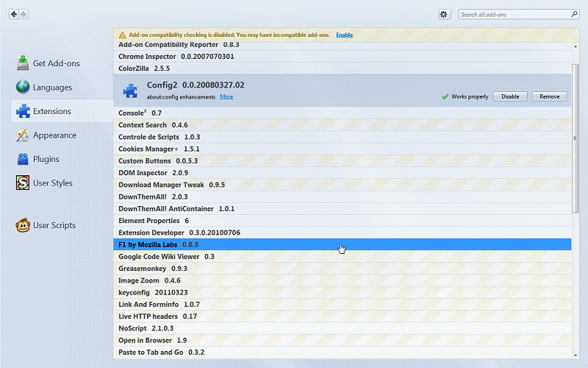Click the scrollbar up arrow
This screenshot has width=588, height=368.
tap(576, 46)
